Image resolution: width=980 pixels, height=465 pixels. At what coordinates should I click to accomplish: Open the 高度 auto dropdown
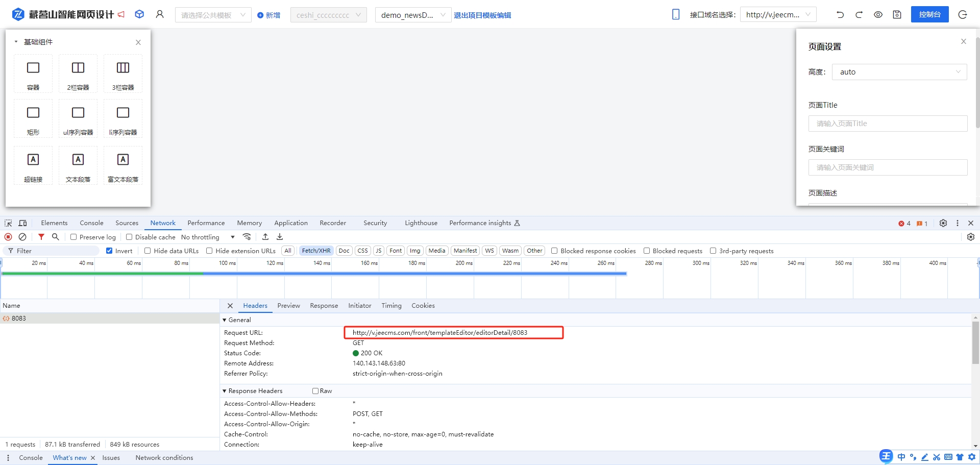tap(899, 72)
